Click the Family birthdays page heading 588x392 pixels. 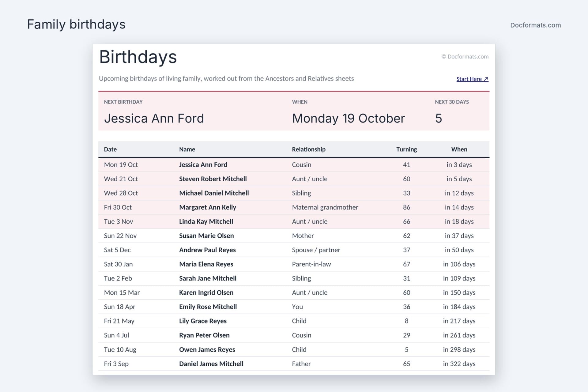[76, 24]
